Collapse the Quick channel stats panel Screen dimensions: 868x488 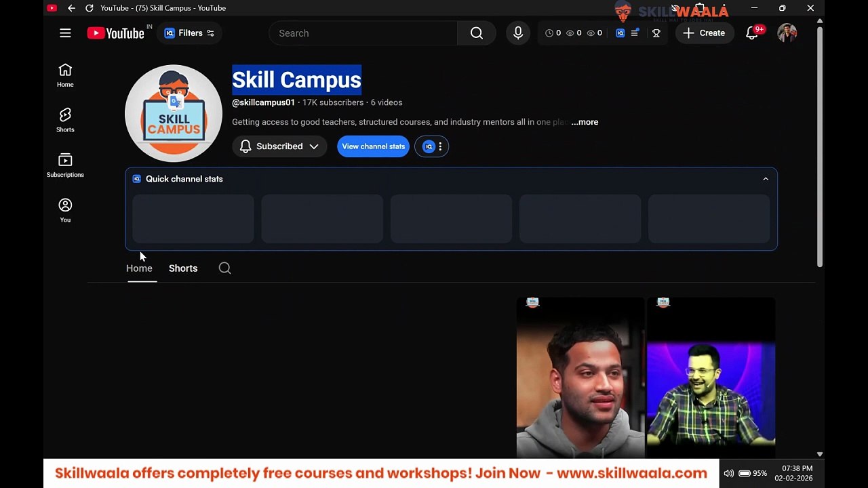pyautogui.click(x=766, y=179)
